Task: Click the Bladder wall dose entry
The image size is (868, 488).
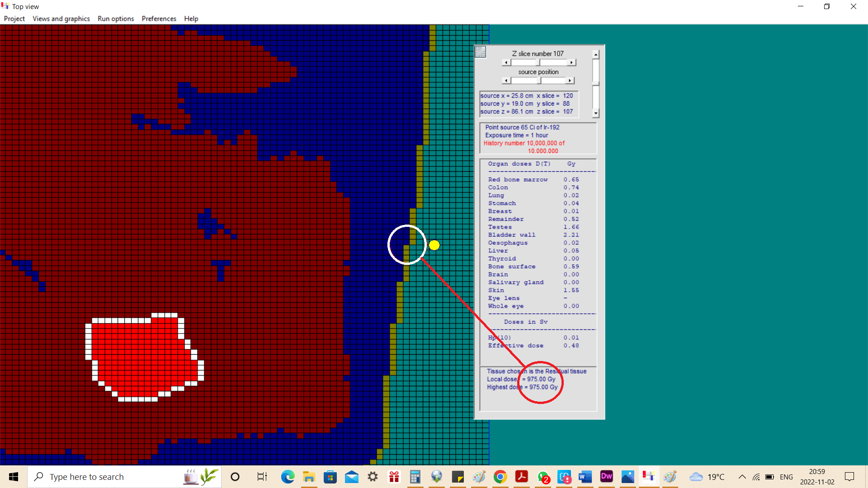Action: click(x=533, y=234)
